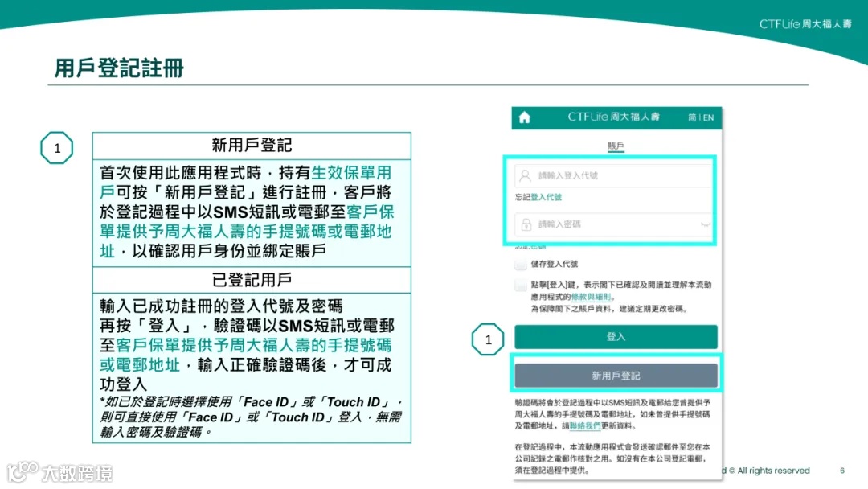Click the numbered marker beside 新用戶登記 button

coord(488,339)
